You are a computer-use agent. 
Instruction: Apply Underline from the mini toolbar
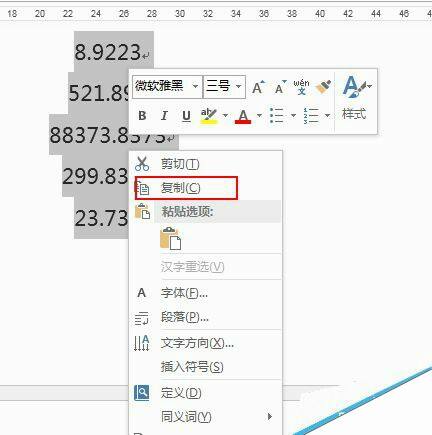(x=186, y=116)
